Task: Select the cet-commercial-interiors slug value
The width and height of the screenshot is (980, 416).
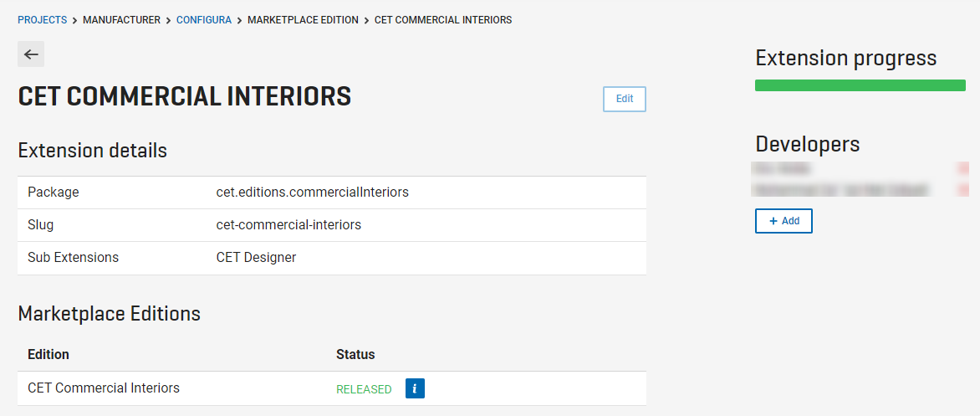Action: (288, 224)
